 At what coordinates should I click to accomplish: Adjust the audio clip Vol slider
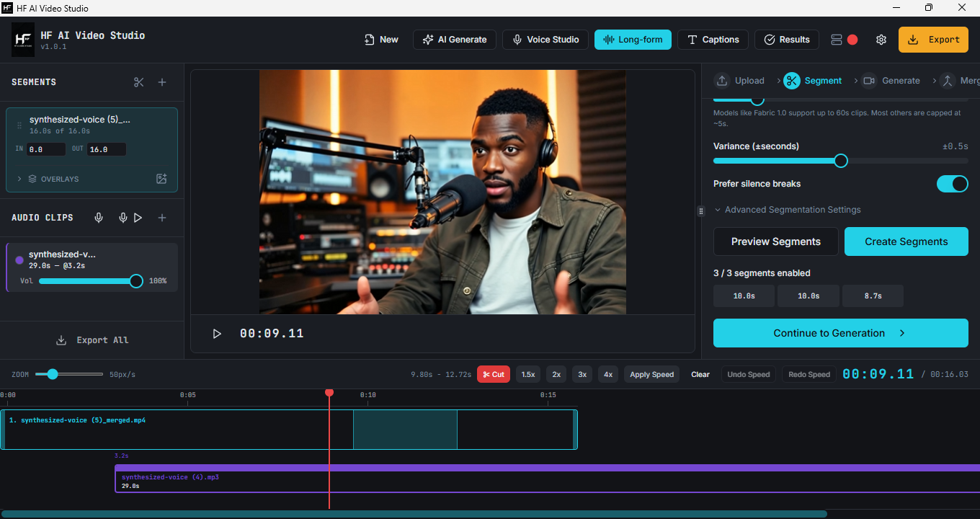[92, 281]
